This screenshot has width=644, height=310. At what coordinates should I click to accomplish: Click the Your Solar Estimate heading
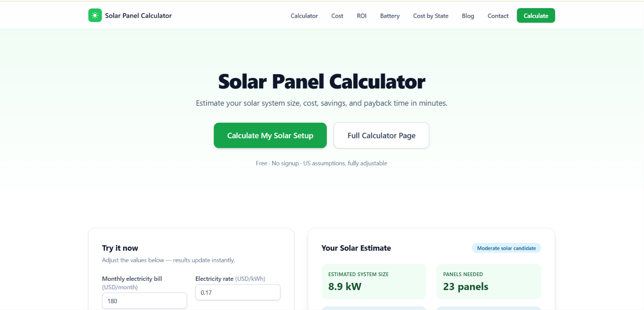pos(356,248)
